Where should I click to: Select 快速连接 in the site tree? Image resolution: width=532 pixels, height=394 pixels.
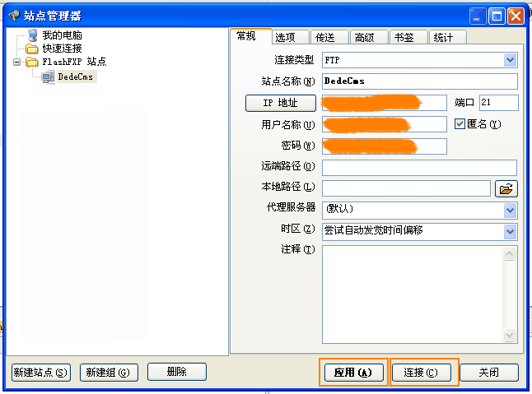[62, 49]
